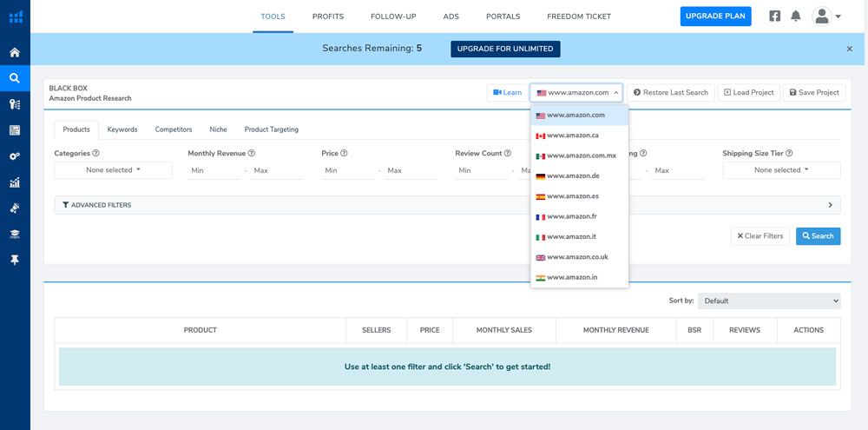Choose www.amazon.com from marketplace list
Screen dimensions: 868x430
(x=580, y=116)
